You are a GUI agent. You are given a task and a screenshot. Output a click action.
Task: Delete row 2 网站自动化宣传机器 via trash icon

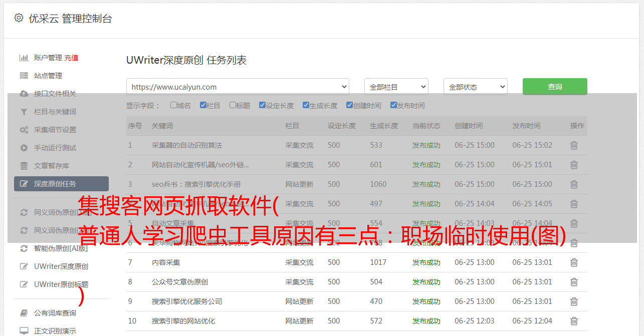coord(574,165)
